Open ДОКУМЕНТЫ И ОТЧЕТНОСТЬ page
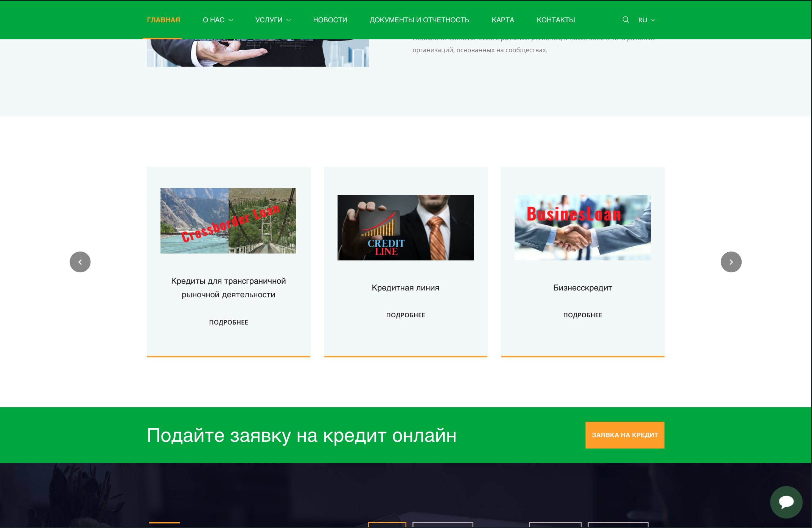The image size is (812, 528). tap(419, 20)
